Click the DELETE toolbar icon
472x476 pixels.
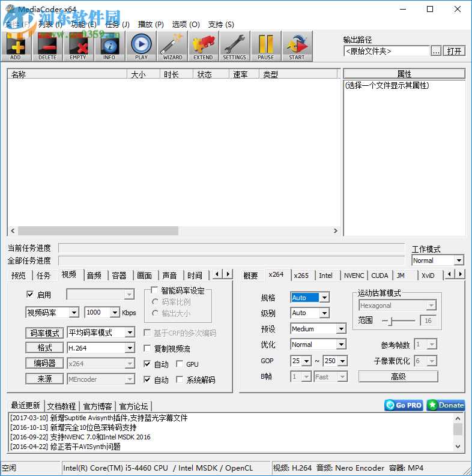(47, 46)
